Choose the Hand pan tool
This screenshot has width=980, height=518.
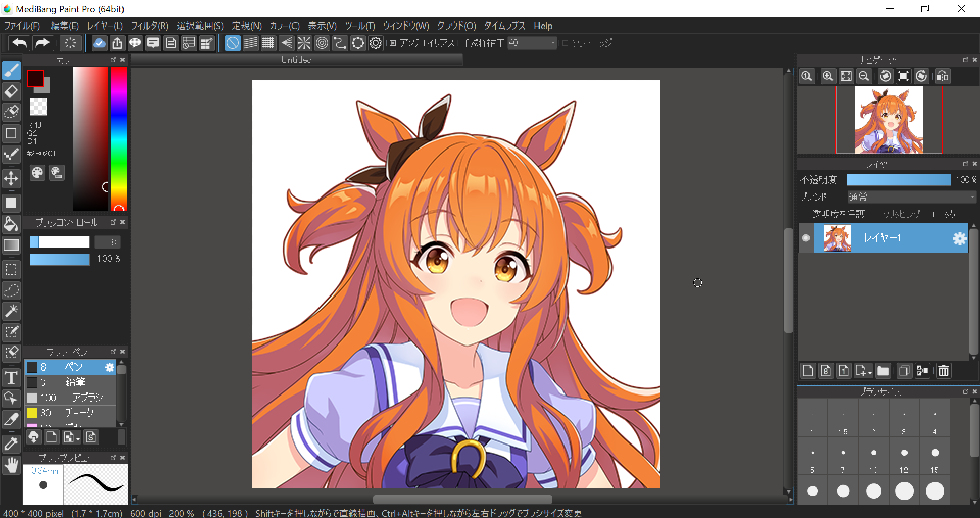tap(11, 465)
